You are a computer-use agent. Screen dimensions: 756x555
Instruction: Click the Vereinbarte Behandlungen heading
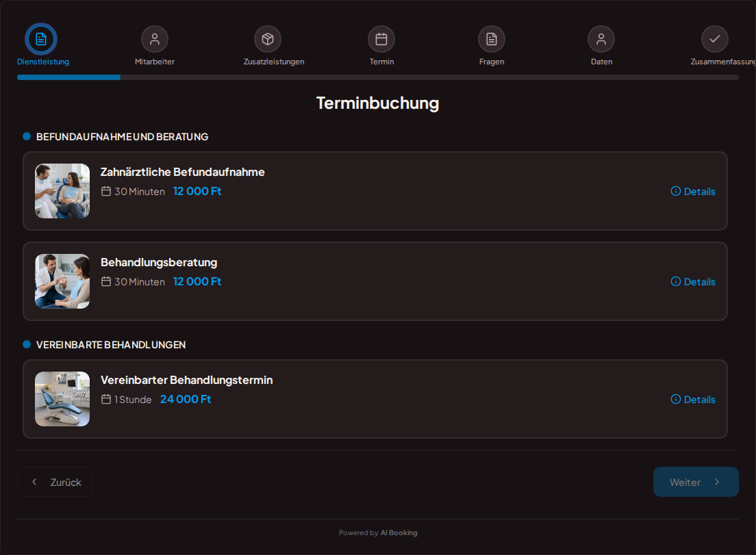111,345
